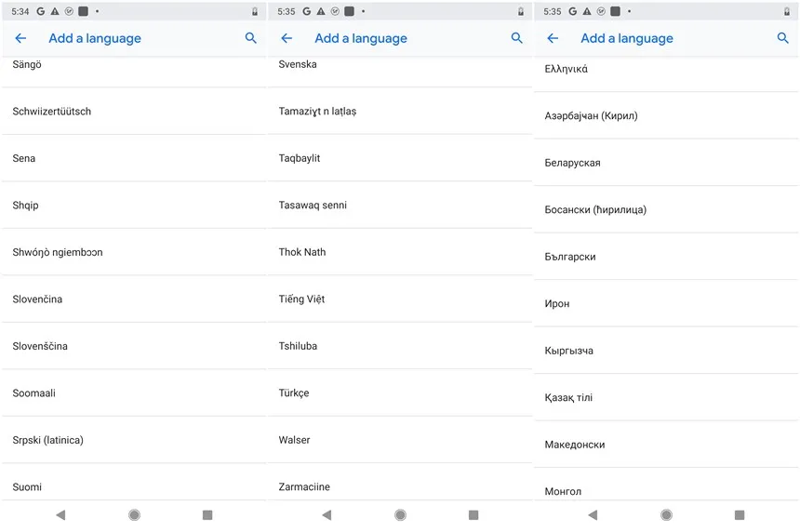Tap Android home button under Монгол screen
The height and width of the screenshot is (532, 800).
tap(666, 515)
